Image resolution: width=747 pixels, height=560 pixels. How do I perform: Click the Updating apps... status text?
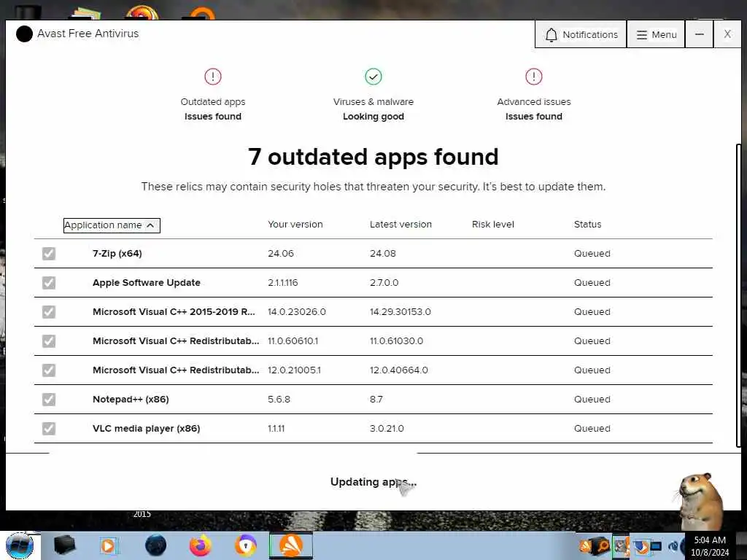pos(373,482)
